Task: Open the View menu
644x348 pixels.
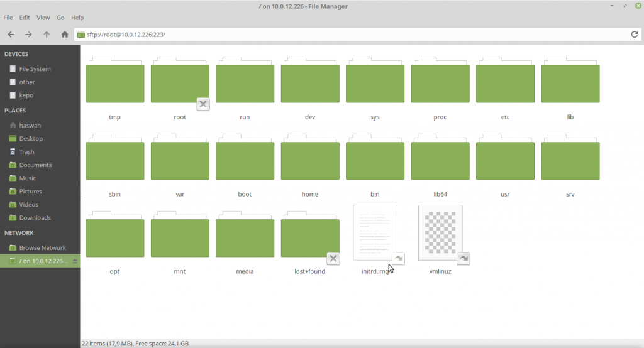Action: [x=43, y=18]
